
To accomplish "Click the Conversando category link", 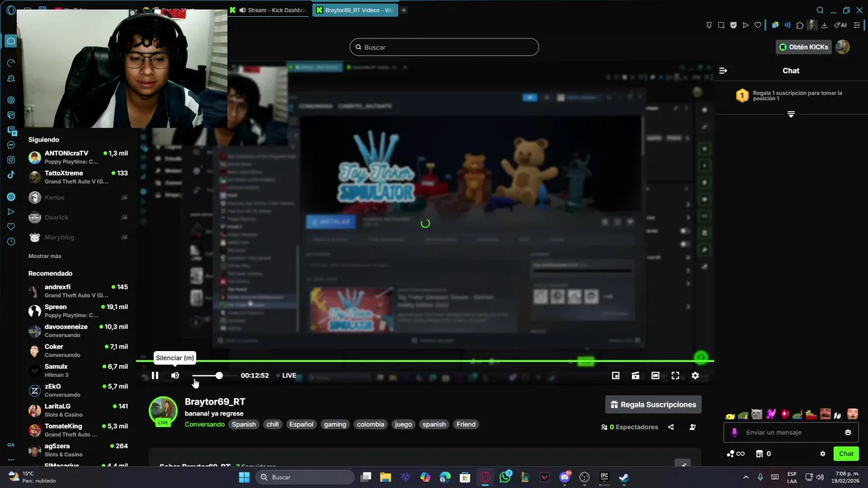I will click(x=204, y=424).
